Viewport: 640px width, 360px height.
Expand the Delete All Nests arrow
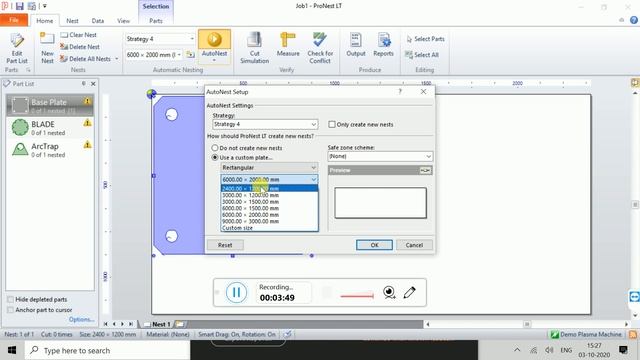pyautogui.click(x=117, y=59)
